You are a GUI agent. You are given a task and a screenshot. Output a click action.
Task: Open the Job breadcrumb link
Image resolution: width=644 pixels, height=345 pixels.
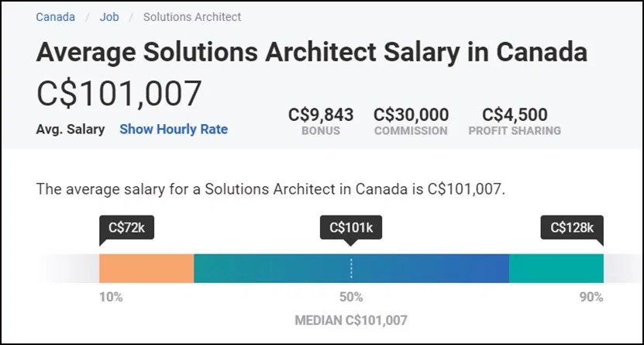tap(109, 17)
